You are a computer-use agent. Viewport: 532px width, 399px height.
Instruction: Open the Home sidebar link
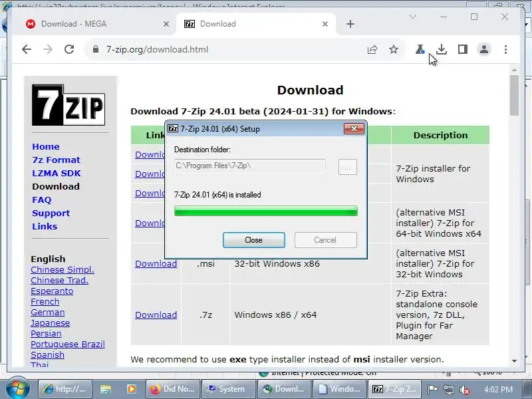point(46,146)
